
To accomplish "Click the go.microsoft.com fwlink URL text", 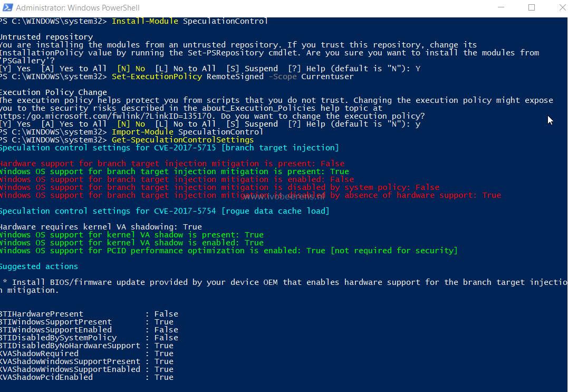I will coord(108,116).
